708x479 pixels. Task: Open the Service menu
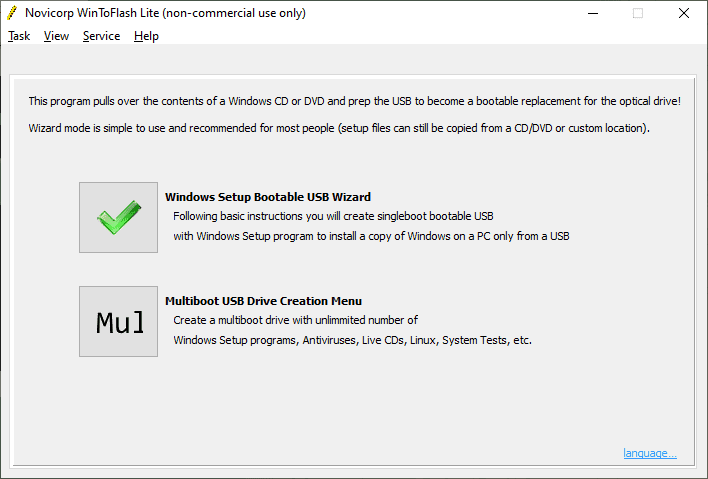pos(101,36)
